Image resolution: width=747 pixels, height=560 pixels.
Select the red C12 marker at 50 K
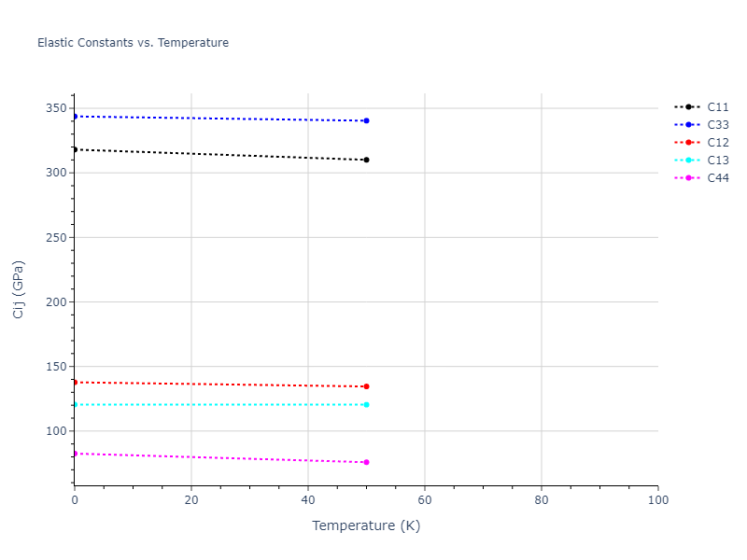(366, 386)
